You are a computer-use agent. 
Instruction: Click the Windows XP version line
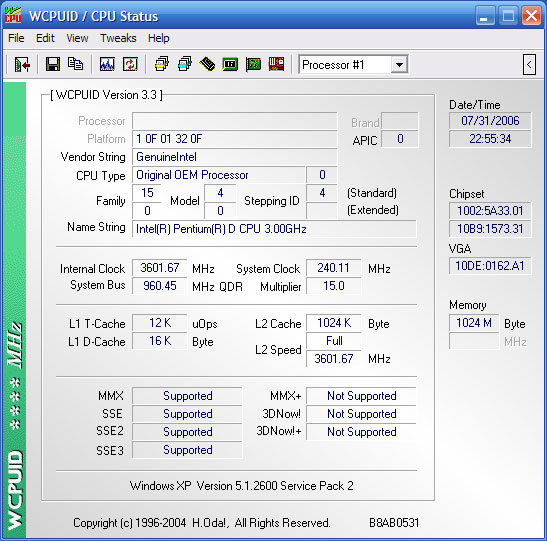(241, 486)
